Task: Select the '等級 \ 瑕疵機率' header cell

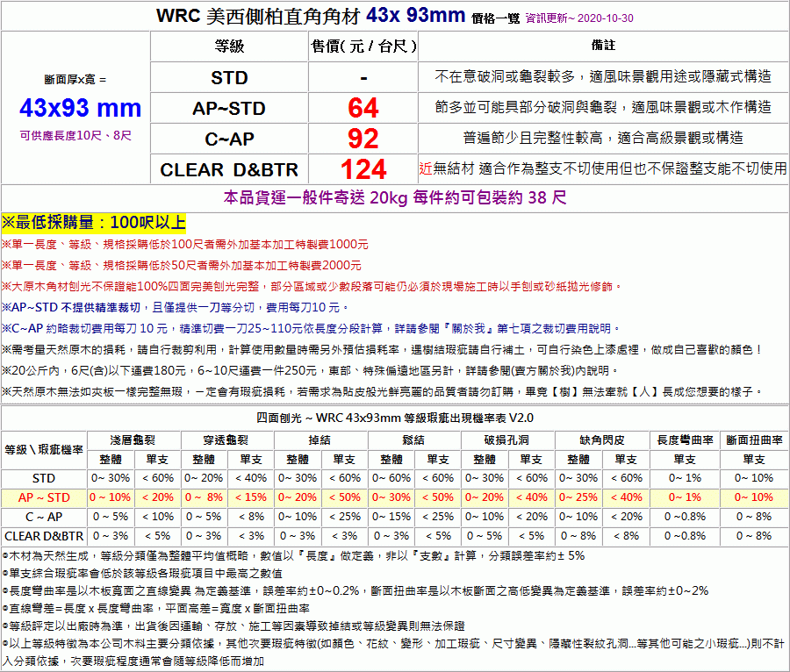Action: click(44, 449)
